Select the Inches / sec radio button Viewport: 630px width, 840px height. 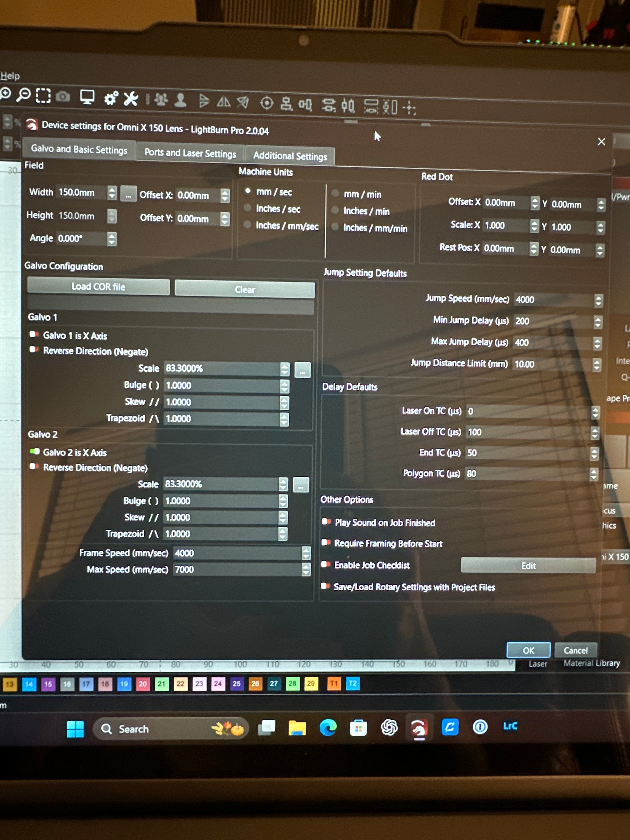pos(248,208)
